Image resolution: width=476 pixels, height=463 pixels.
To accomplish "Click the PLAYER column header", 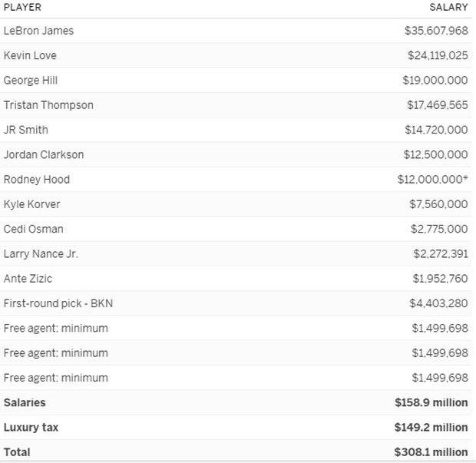I will [22, 7].
